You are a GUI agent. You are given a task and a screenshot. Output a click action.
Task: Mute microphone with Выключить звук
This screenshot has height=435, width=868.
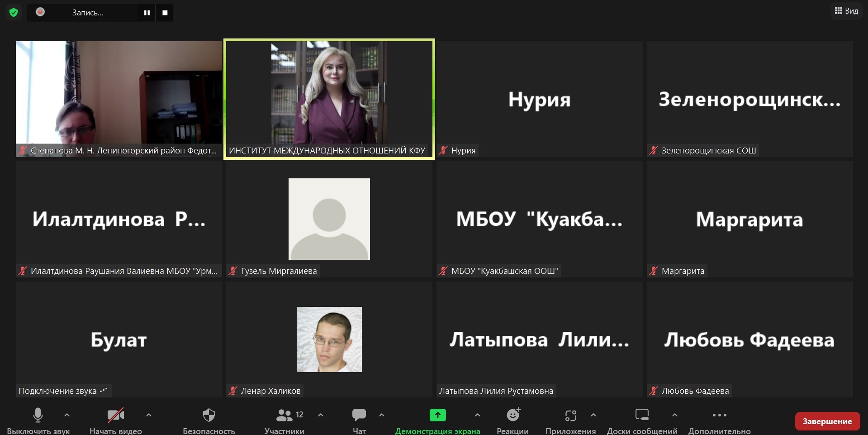(x=38, y=415)
